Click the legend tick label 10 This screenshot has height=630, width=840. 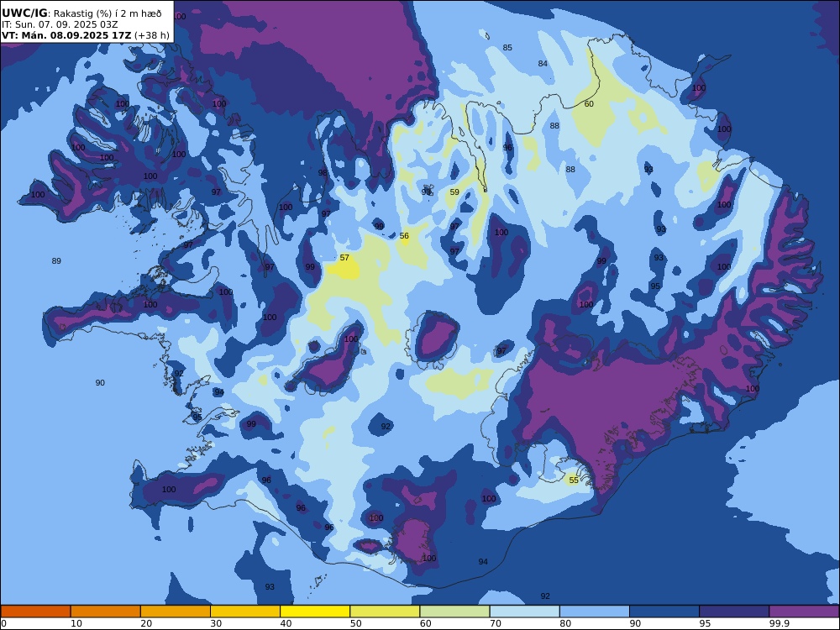(x=76, y=623)
